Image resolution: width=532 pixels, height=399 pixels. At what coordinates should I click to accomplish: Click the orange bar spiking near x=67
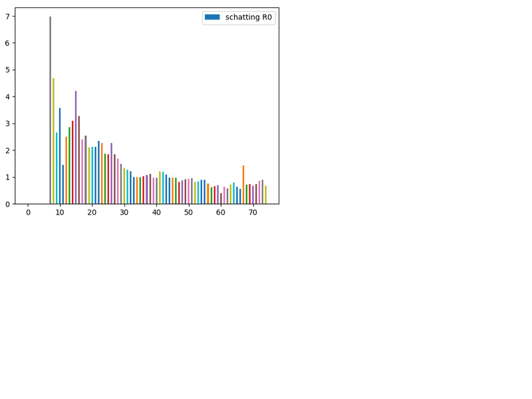click(x=243, y=185)
